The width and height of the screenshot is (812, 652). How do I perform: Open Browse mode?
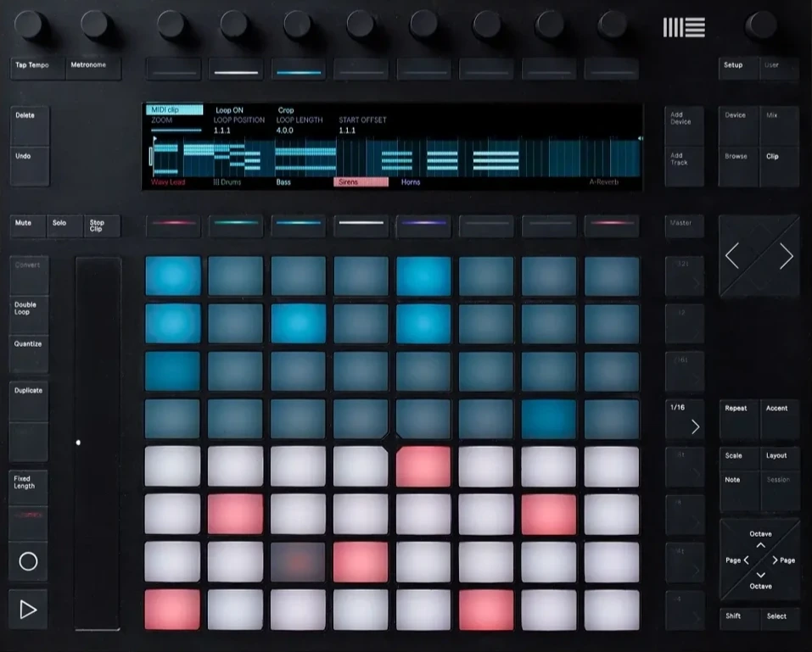738,167
